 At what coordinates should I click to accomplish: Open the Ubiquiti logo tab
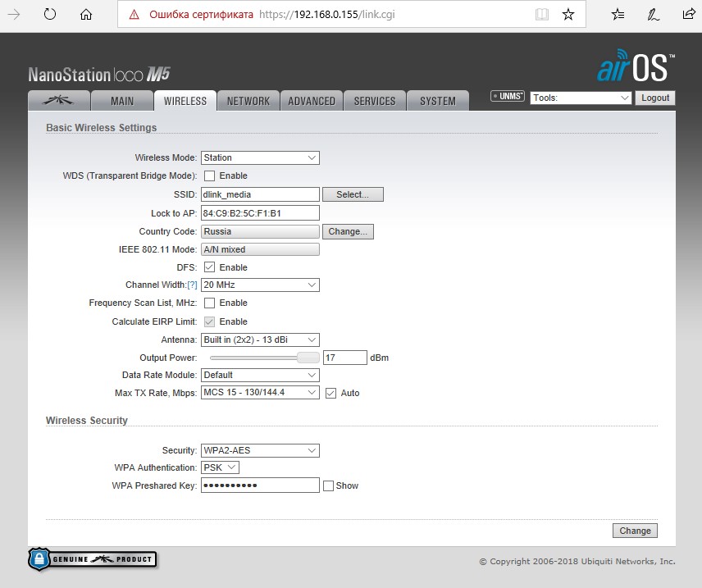coord(59,101)
